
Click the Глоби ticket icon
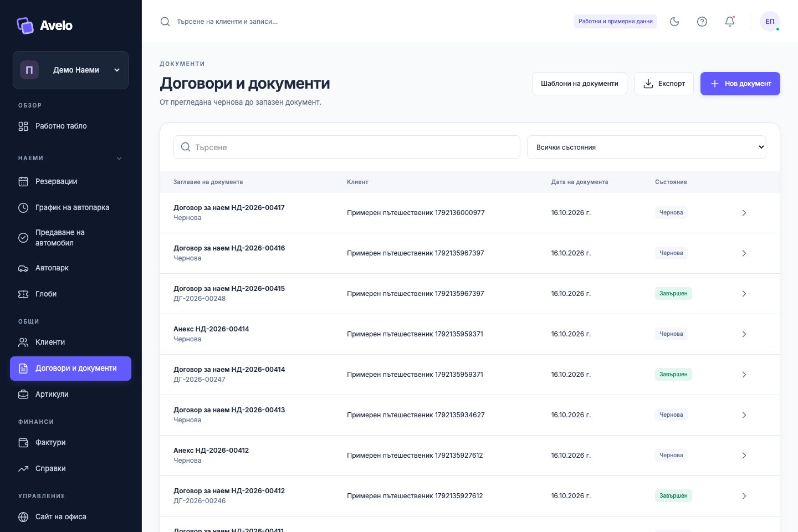point(23,294)
